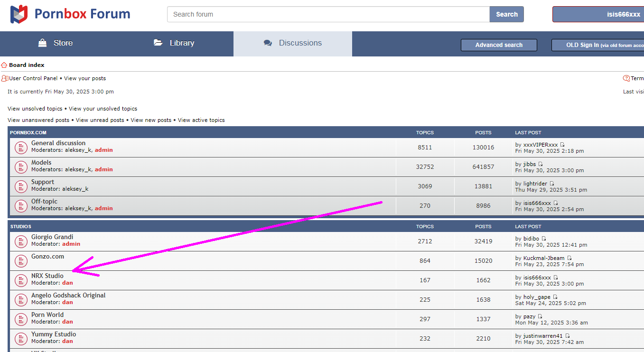The image size is (644, 352).
Task: Click the General discussion forum icon
Action: pyautogui.click(x=21, y=148)
